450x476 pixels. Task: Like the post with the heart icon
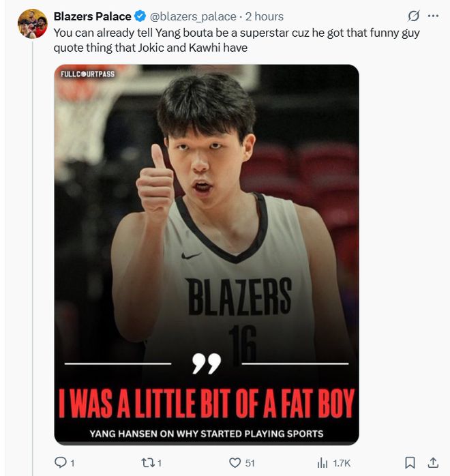point(235,462)
